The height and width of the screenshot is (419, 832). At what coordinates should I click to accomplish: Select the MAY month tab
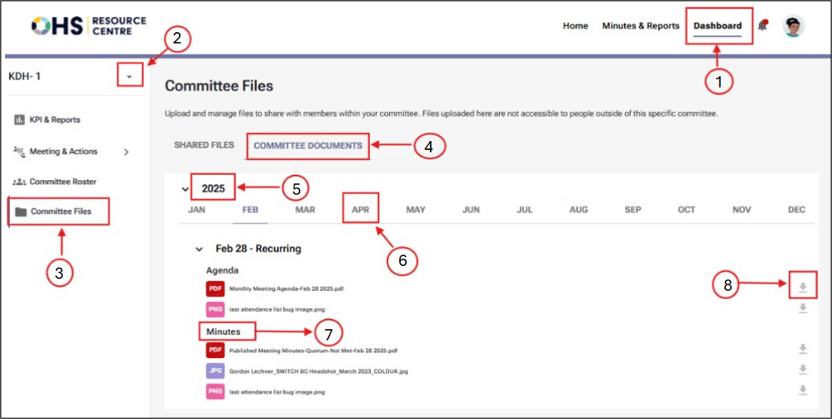[415, 210]
